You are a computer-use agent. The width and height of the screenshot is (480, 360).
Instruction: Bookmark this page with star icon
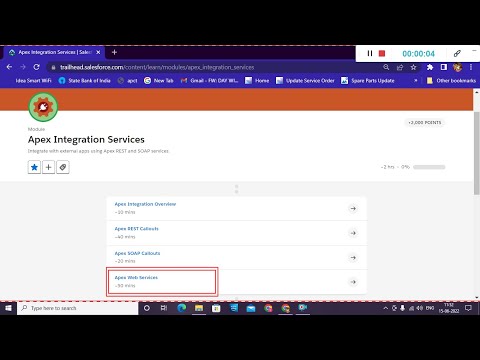(413, 67)
